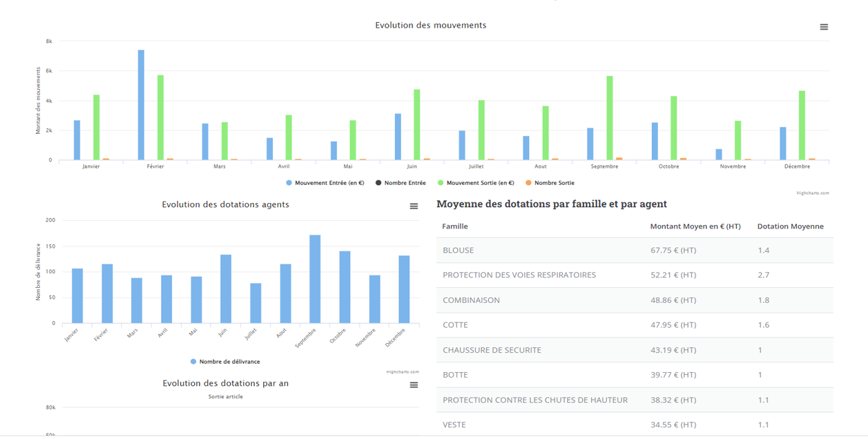Open the Evolution des dotations agents chart menu
Image resolution: width=868 pixels, height=439 pixels.
pyautogui.click(x=414, y=206)
